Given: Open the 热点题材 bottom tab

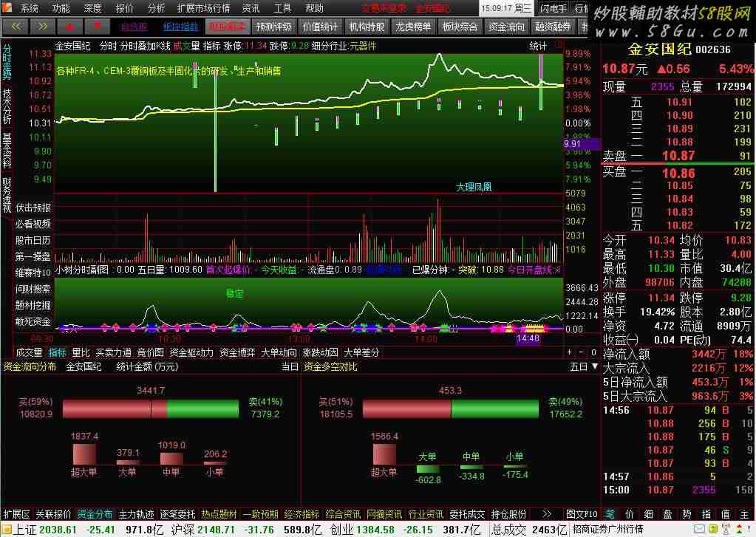Looking at the screenshot, I should (219, 514).
